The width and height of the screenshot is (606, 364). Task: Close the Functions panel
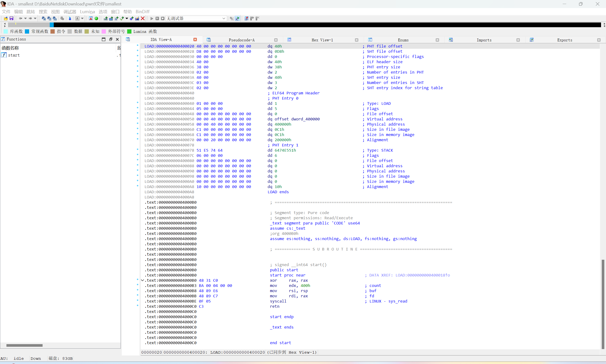pos(117,39)
